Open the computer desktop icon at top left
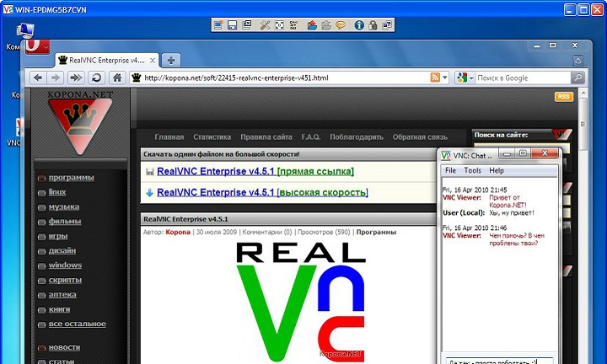The height and width of the screenshot is (364, 607). coord(24,31)
